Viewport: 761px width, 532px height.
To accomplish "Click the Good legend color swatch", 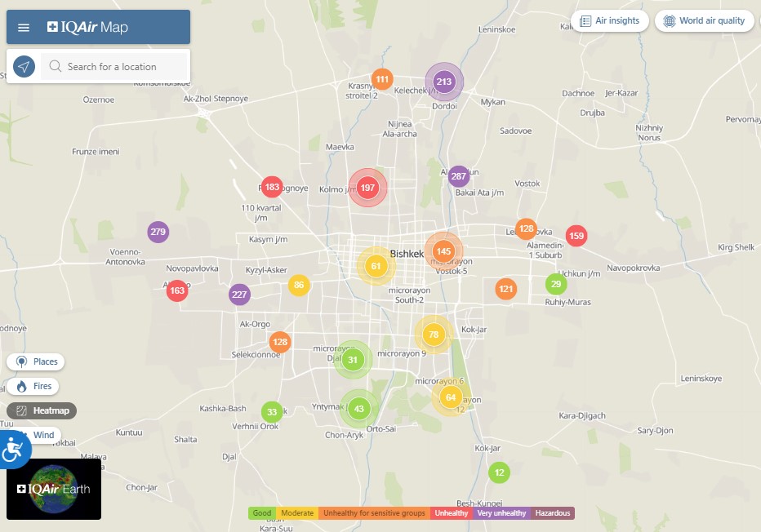I will click(262, 513).
